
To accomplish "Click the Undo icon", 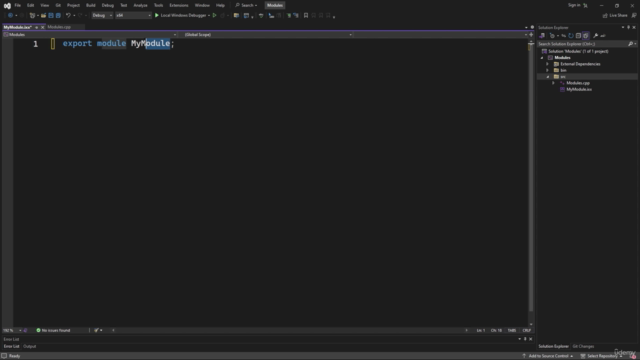I will (68, 16).
